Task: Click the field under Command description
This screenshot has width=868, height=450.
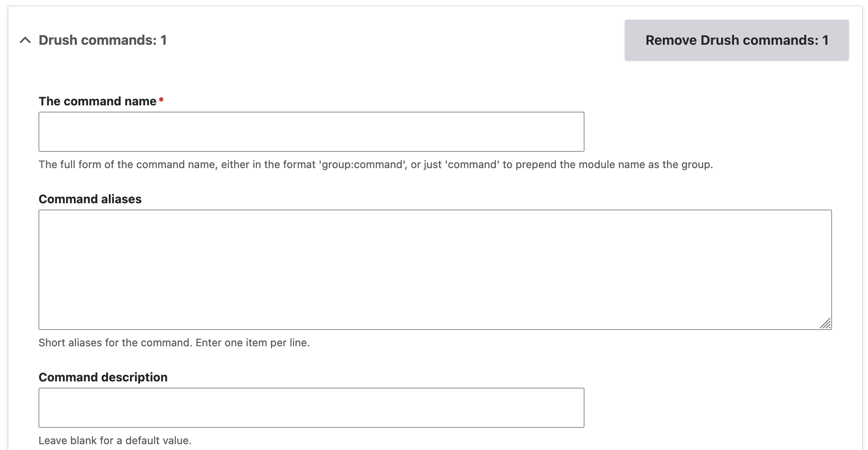Action: click(311, 408)
